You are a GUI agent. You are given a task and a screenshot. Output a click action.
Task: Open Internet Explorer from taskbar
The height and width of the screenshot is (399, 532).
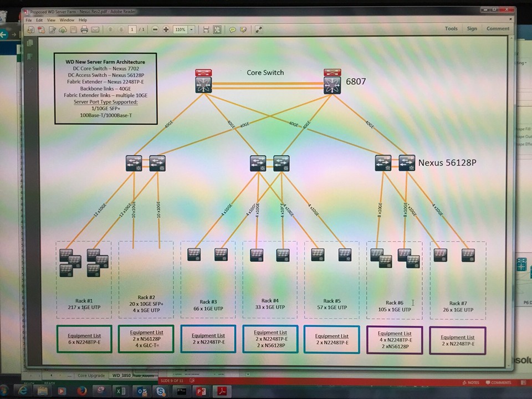pos(23,391)
